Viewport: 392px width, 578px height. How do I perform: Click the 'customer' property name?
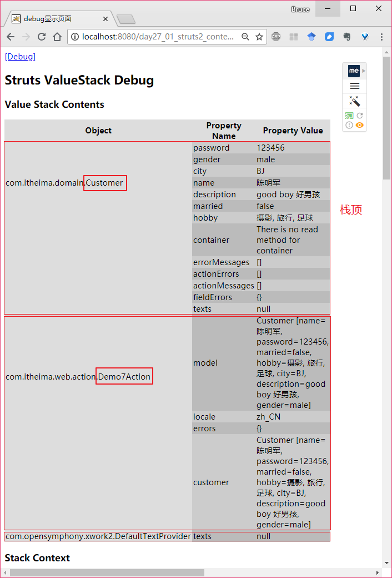pos(211,482)
